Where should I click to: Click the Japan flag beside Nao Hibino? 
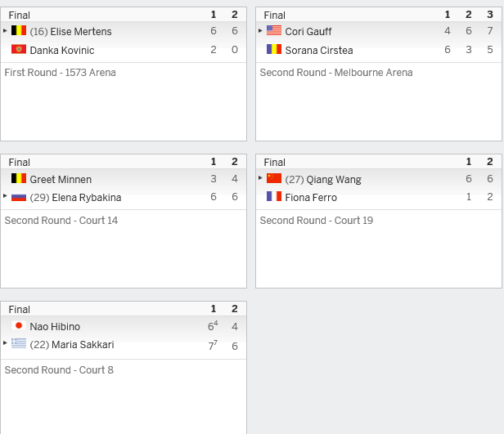[19, 325]
